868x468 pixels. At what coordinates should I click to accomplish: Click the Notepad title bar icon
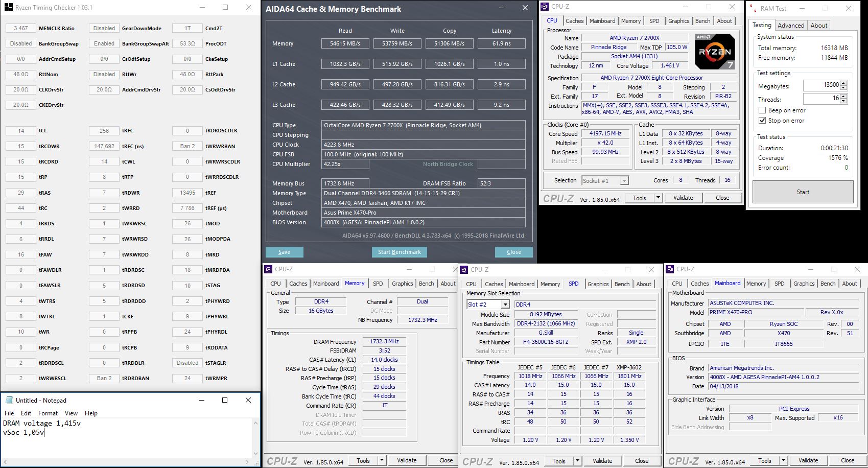point(9,400)
